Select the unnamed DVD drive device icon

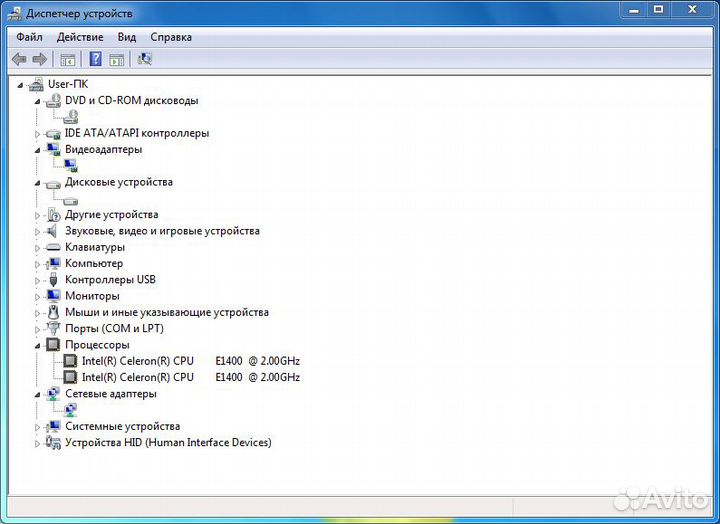pos(71,117)
